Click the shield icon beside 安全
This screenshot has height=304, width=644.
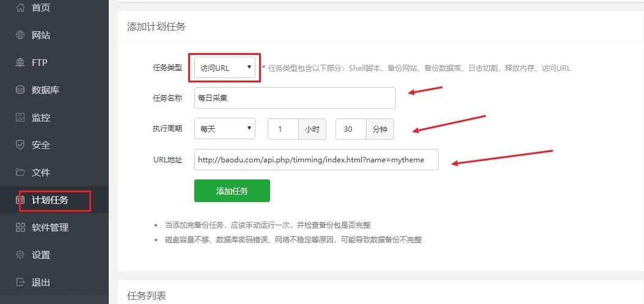click(x=20, y=145)
